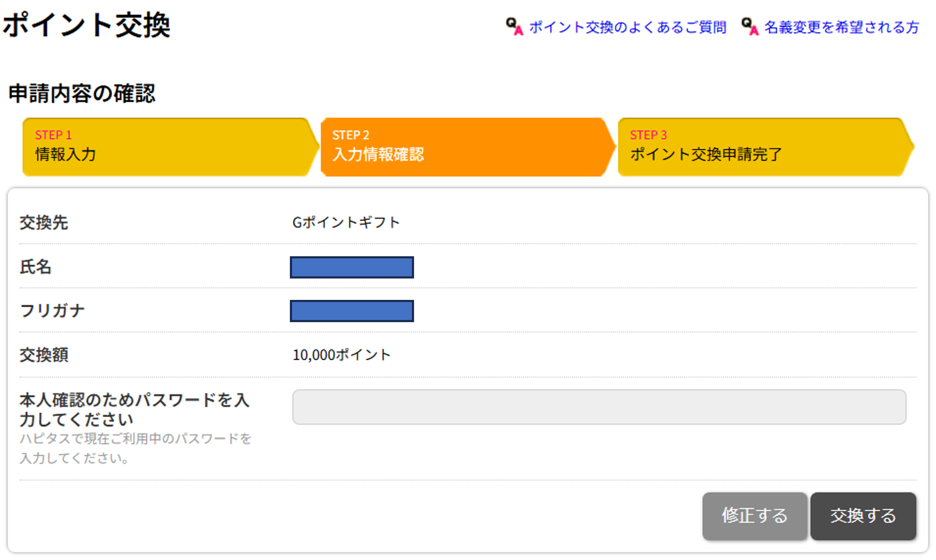Select the STEP 1 情報入力 step
Screen dimensions: 936x560
click(167, 147)
